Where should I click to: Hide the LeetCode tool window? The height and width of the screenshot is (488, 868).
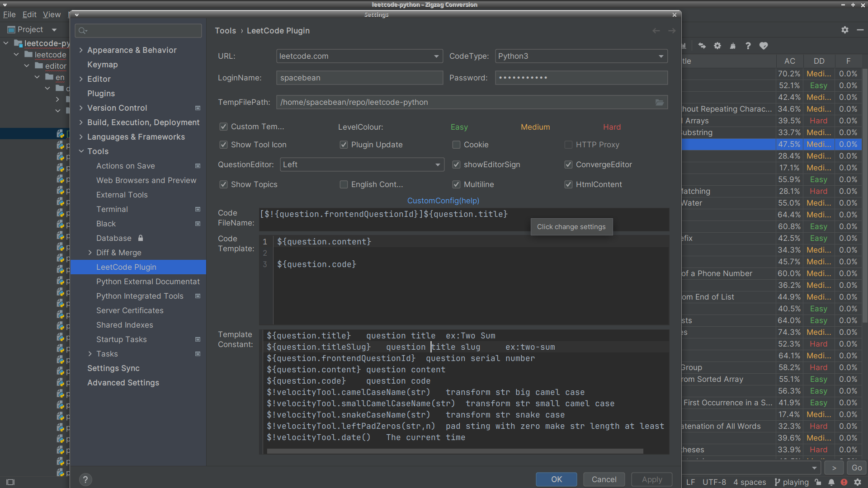point(860,30)
